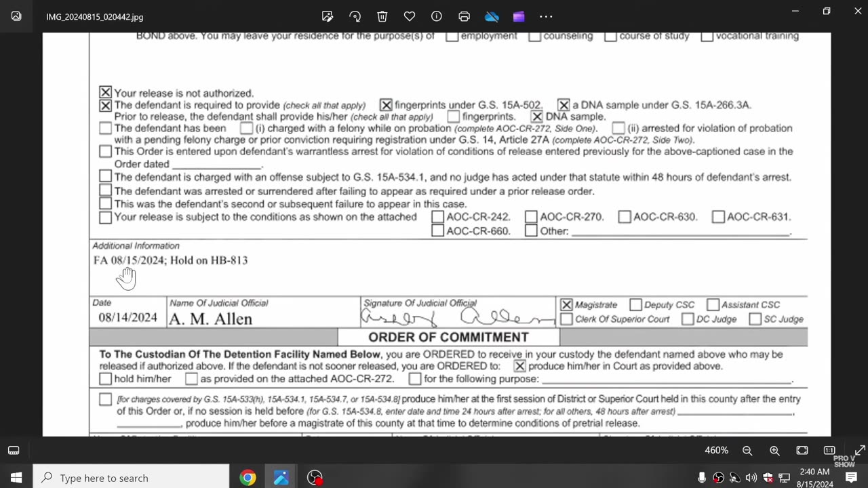This screenshot has width=868, height=488.
Task: Open Google Chrome from the taskbar
Action: click(248, 478)
